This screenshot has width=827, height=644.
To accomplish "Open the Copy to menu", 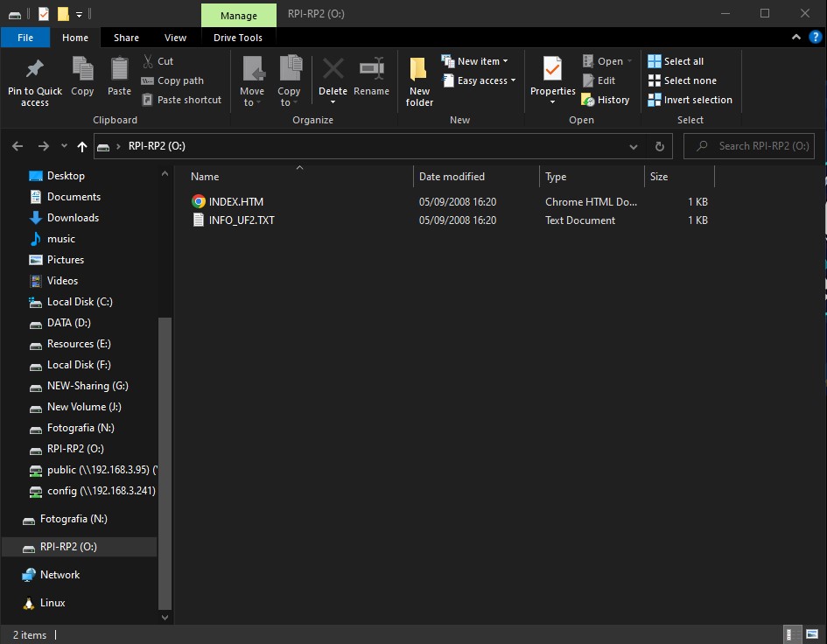I will click(x=289, y=81).
